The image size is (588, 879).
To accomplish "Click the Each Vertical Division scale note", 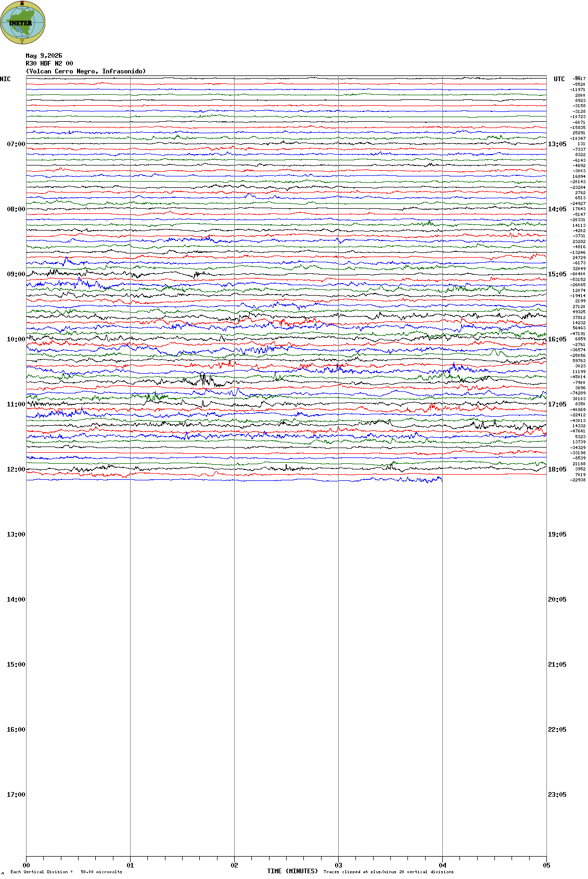I will [x=66, y=872].
